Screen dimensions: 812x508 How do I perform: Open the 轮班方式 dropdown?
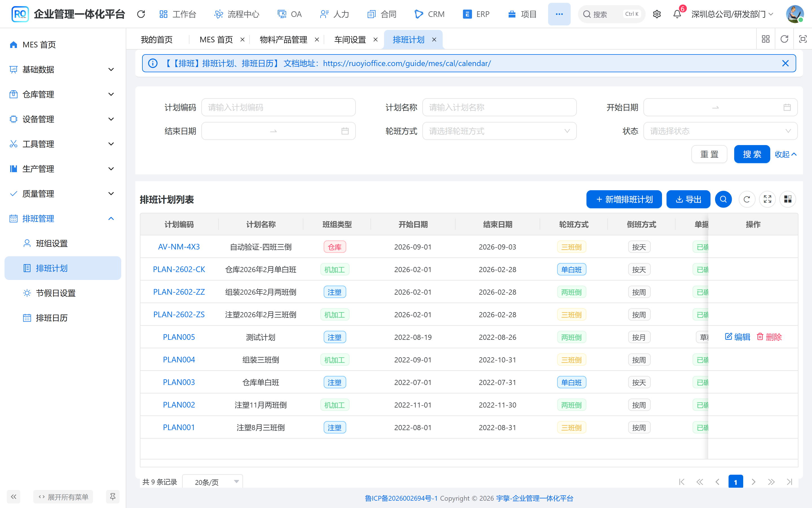[499, 131]
